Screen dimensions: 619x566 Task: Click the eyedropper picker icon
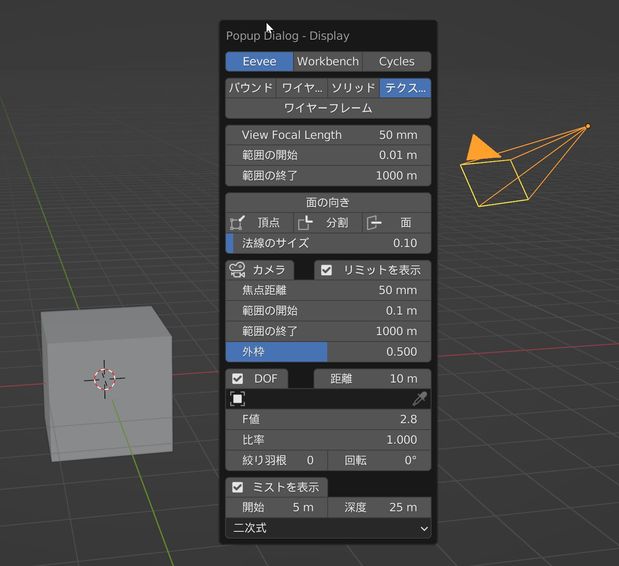(x=419, y=399)
